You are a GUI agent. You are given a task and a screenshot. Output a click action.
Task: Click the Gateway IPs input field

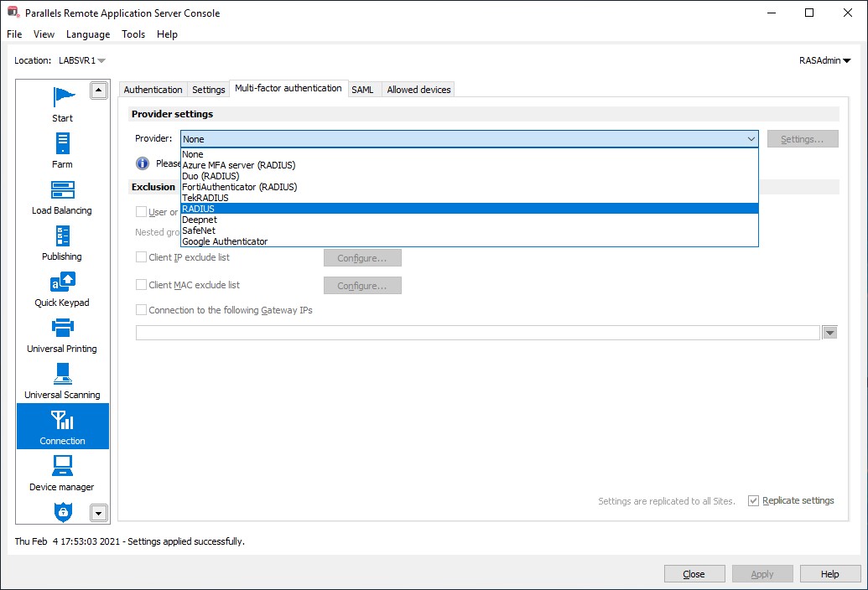coord(478,333)
